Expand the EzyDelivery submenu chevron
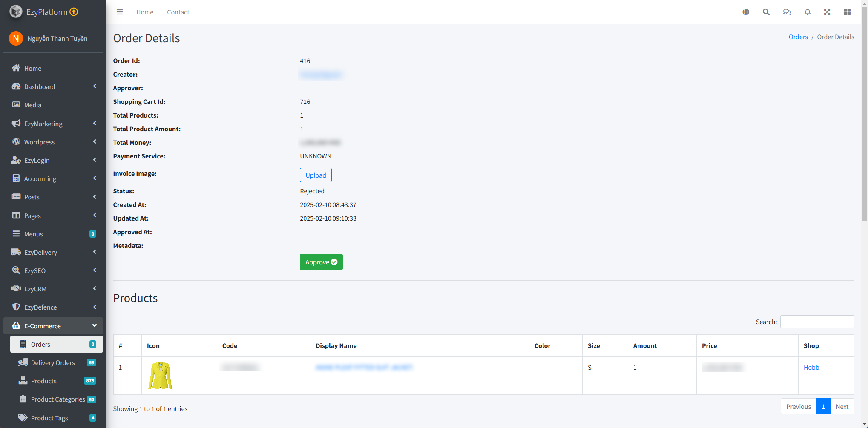Viewport: 868px width, 428px height. [95, 252]
